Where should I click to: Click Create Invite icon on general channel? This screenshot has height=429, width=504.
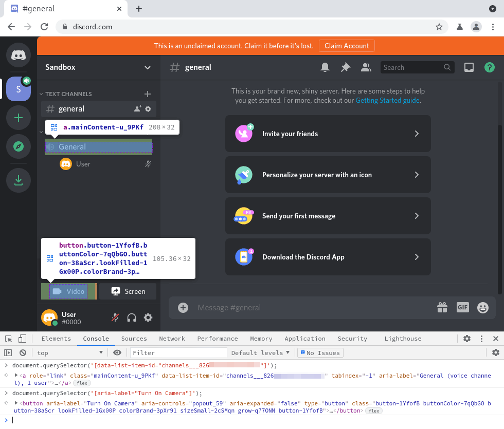[x=138, y=109]
